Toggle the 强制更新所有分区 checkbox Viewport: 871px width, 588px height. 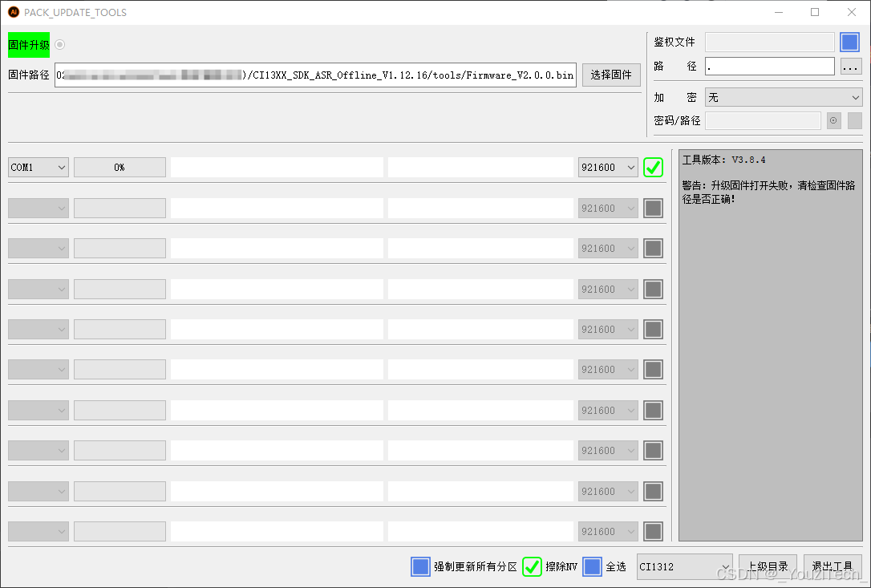pos(420,567)
